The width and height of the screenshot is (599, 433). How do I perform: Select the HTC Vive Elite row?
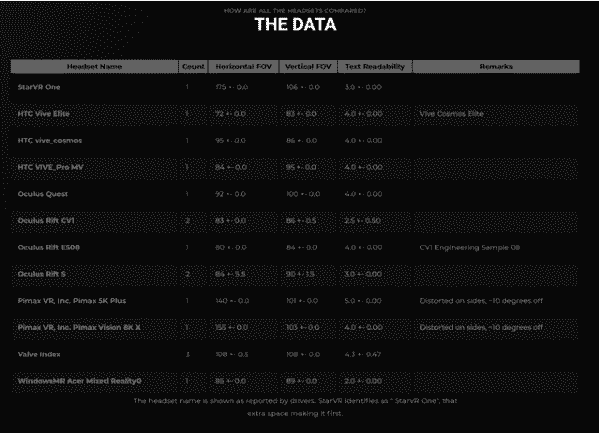pyautogui.click(x=295, y=114)
